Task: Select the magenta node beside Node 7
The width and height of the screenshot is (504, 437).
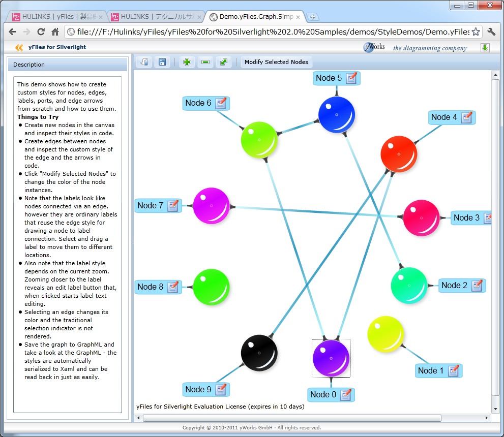Action: coord(211,205)
